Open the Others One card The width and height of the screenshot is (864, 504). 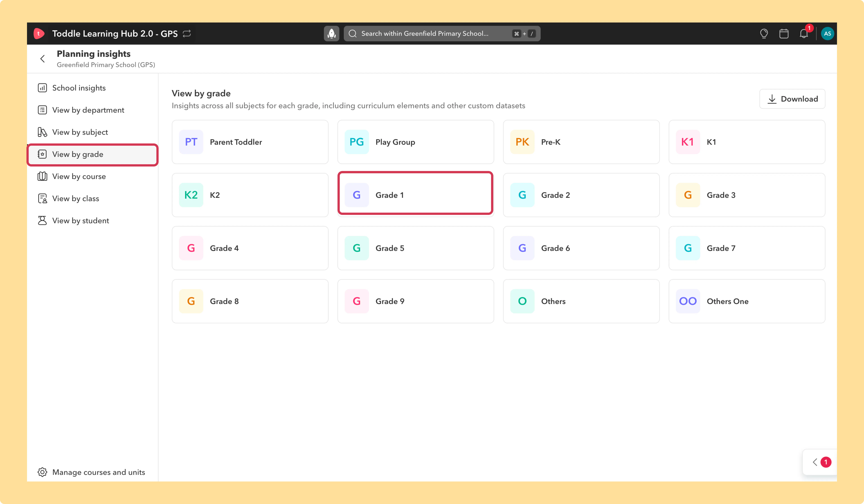pyautogui.click(x=747, y=301)
